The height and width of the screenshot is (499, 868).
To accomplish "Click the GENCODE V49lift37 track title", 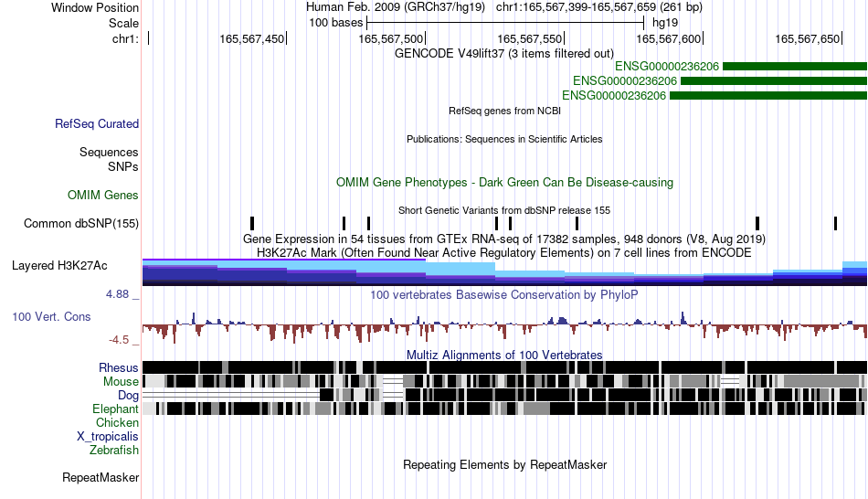I will point(503,53).
